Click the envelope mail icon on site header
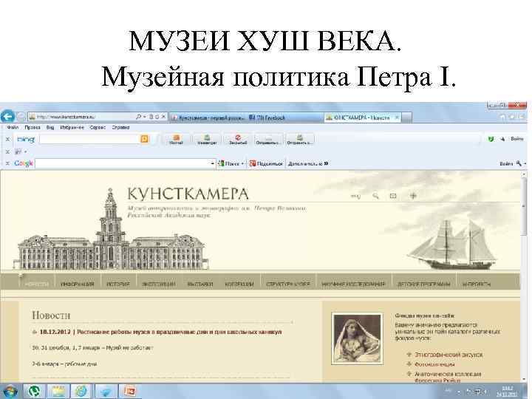 (x=393, y=196)
